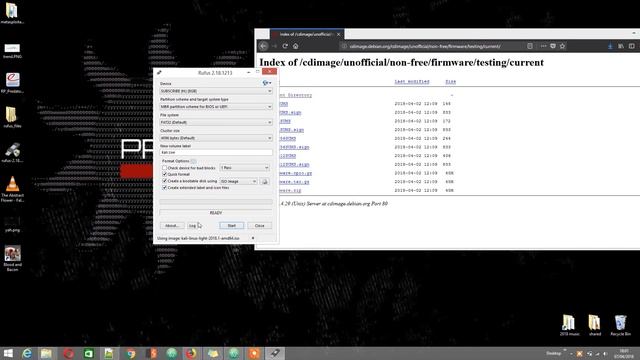The height and width of the screenshot is (360, 640).
Task: Click the Firefox address bar URL
Action: [425, 46]
